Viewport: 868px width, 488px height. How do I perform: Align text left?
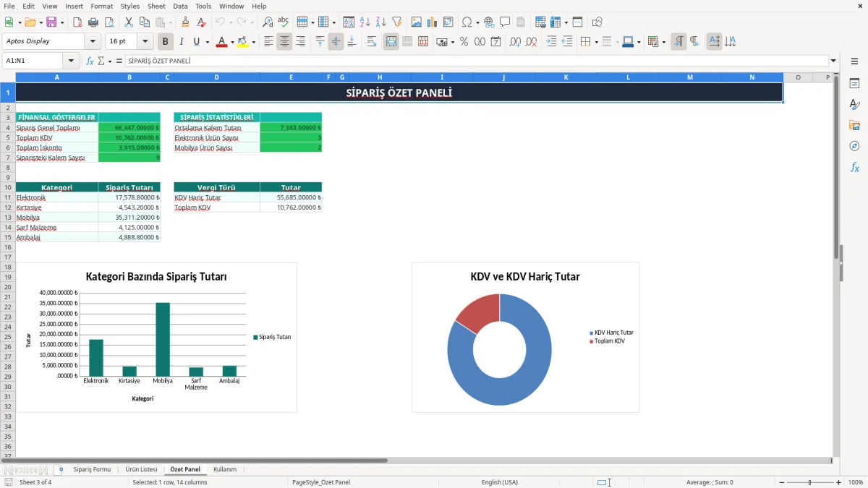point(269,42)
